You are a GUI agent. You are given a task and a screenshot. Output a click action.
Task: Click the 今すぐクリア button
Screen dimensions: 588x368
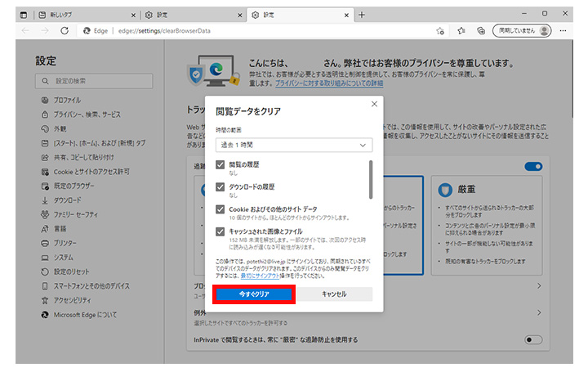254,294
